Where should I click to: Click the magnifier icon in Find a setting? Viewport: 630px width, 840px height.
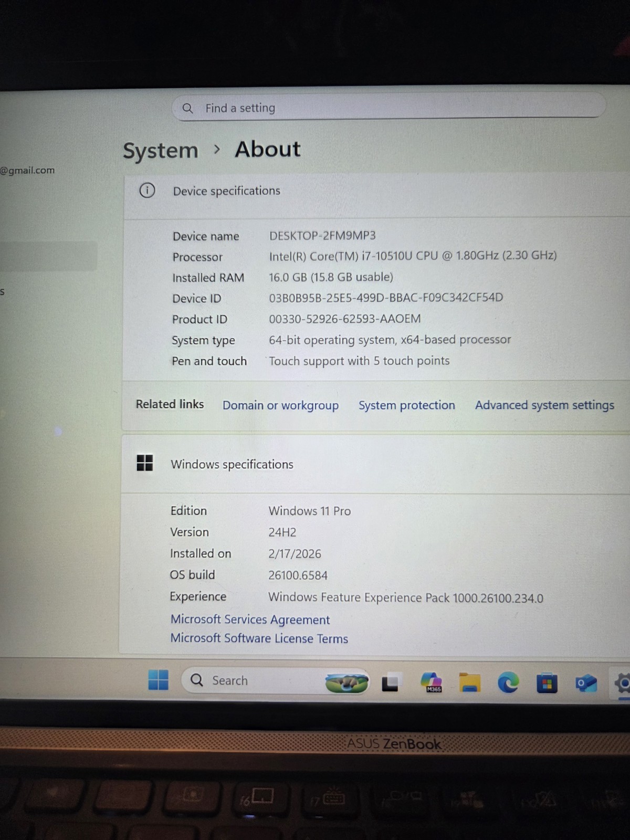(x=187, y=109)
